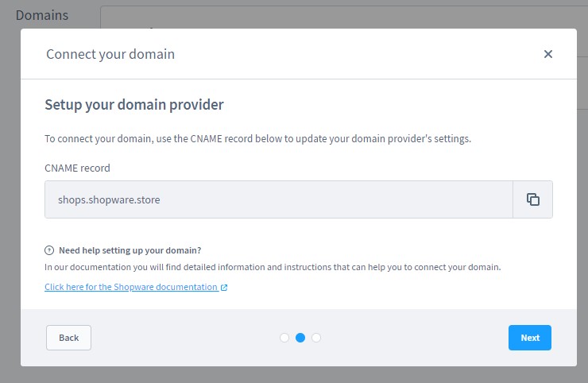The image size is (588, 383).
Task: Select the first step indicator dot
Action: 284,338
